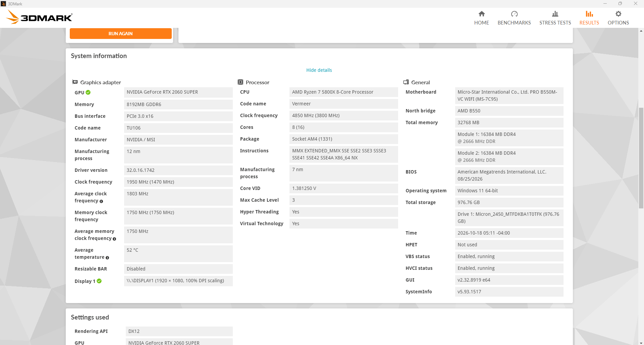The image size is (644, 345).
Task: Click the green check next to GPU
Action: [88, 92]
